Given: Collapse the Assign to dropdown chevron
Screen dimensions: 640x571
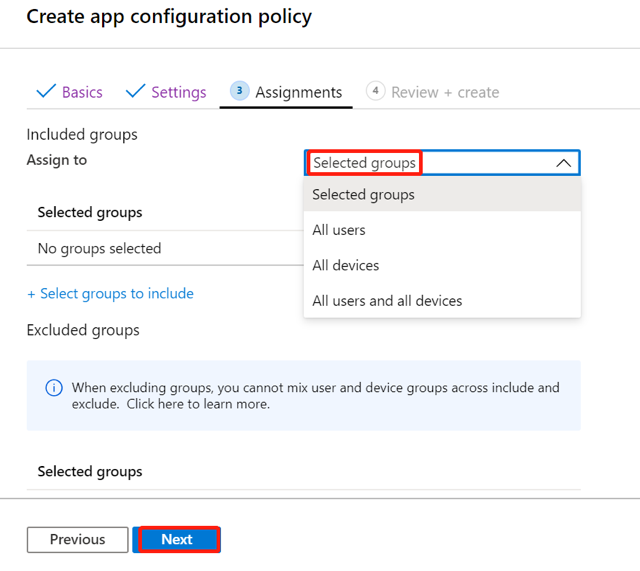Looking at the screenshot, I should (x=563, y=163).
